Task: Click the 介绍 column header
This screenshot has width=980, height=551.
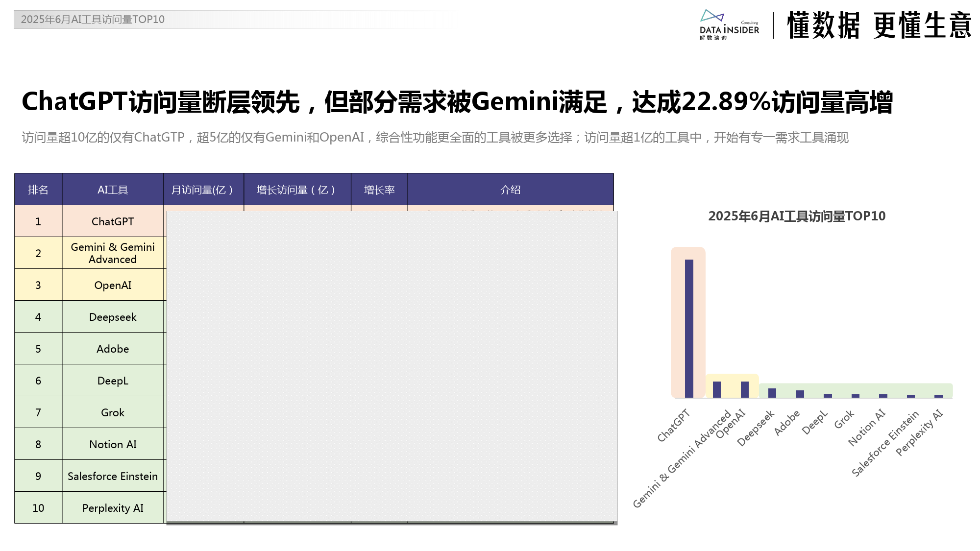Action: [x=511, y=190]
